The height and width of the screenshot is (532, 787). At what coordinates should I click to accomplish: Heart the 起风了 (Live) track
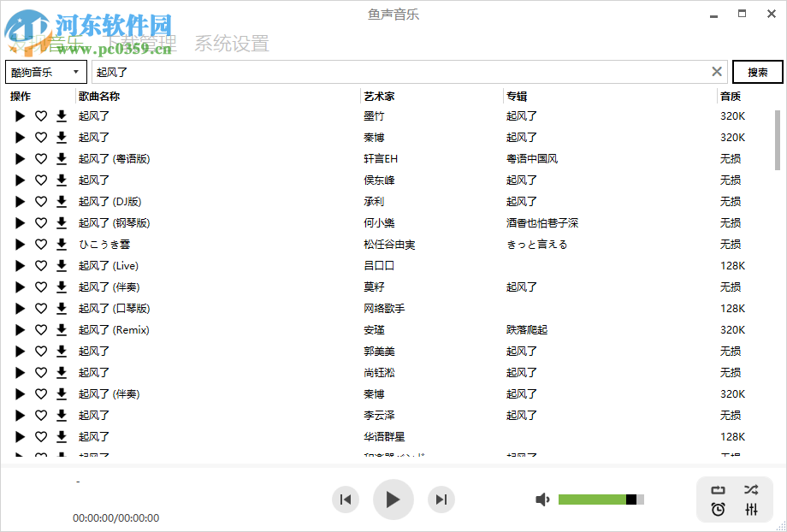tap(39, 265)
